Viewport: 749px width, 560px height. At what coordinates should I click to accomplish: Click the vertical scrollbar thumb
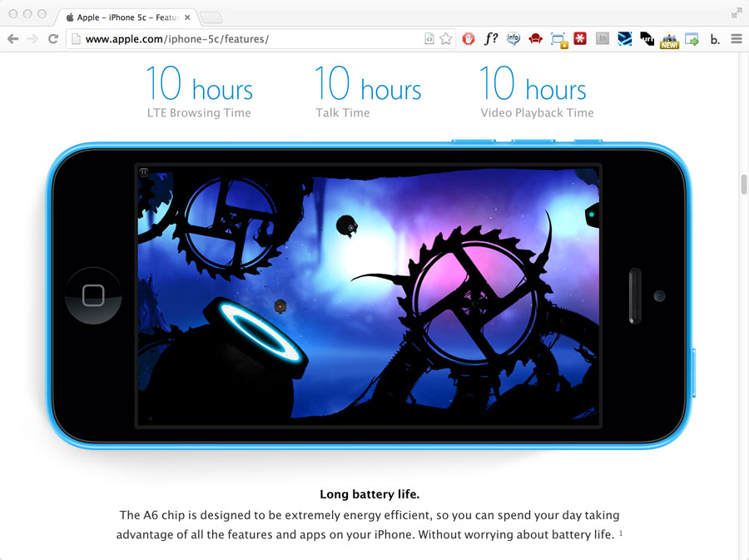(x=744, y=185)
